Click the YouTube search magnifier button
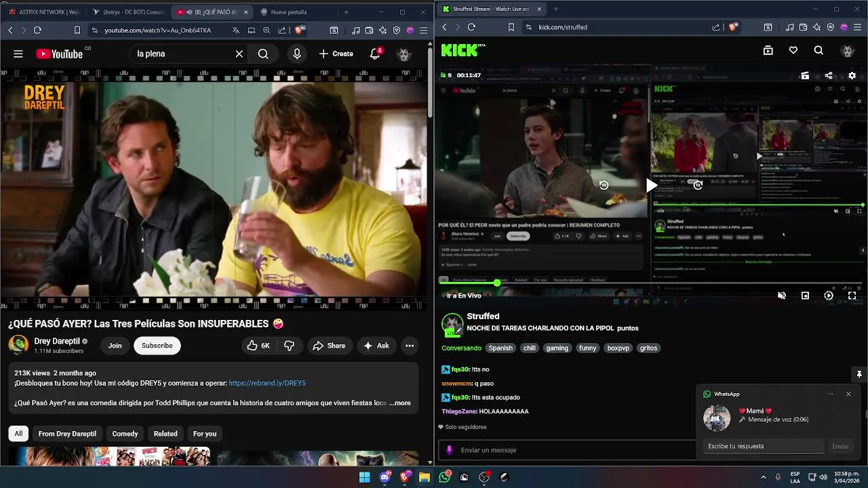This screenshot has height=488, width=868. [263, 54]
